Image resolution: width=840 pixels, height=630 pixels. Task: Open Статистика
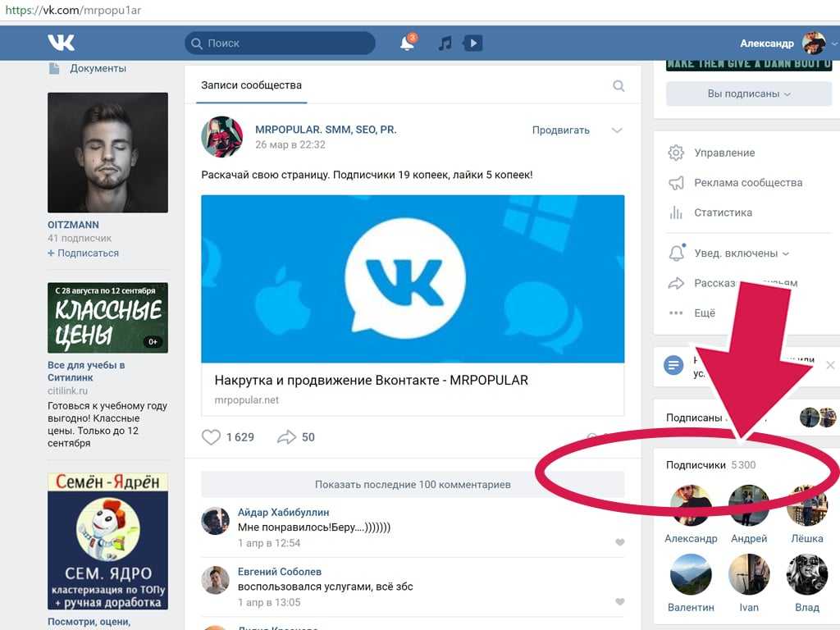coord(724,212)
